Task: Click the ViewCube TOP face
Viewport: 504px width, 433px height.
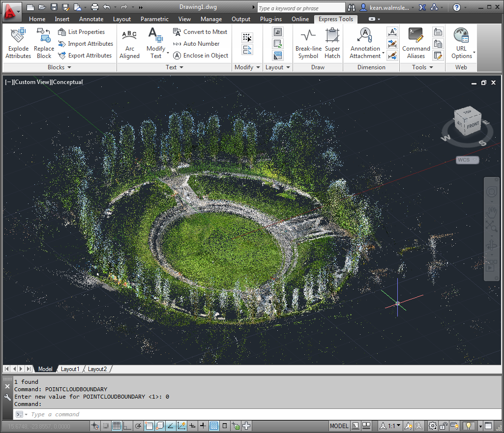Action: (x=466, y=113)
